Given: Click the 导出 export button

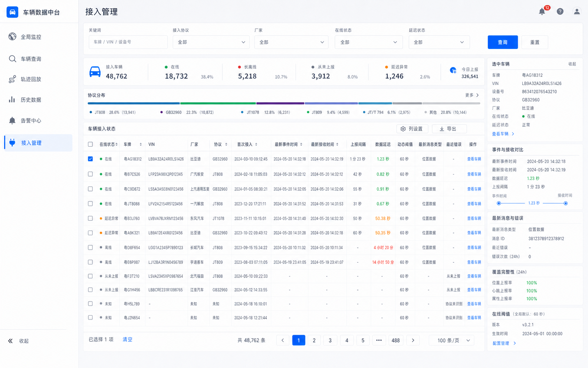Looking at the screenshot, I should (x=449, y=129).
